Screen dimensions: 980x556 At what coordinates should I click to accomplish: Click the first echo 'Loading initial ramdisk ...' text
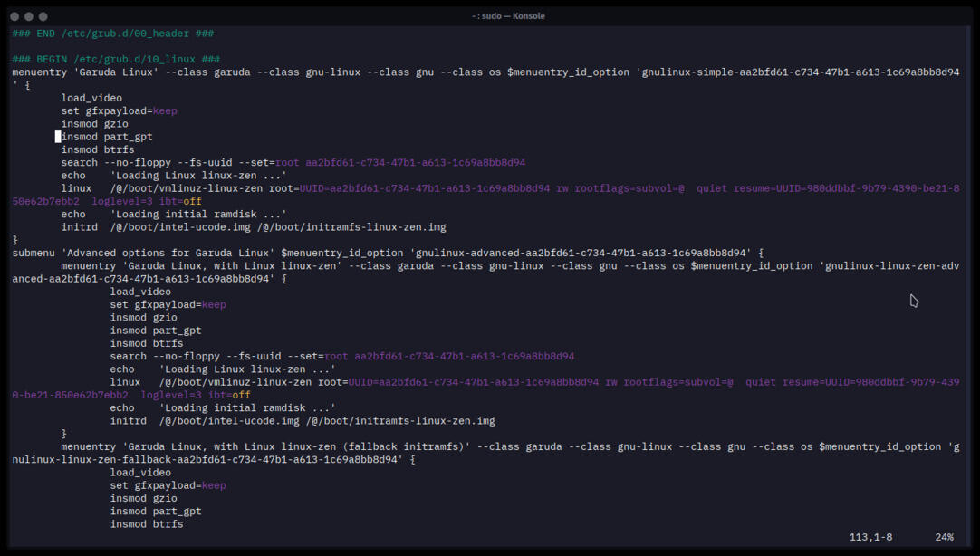click(x=198, y=215)
